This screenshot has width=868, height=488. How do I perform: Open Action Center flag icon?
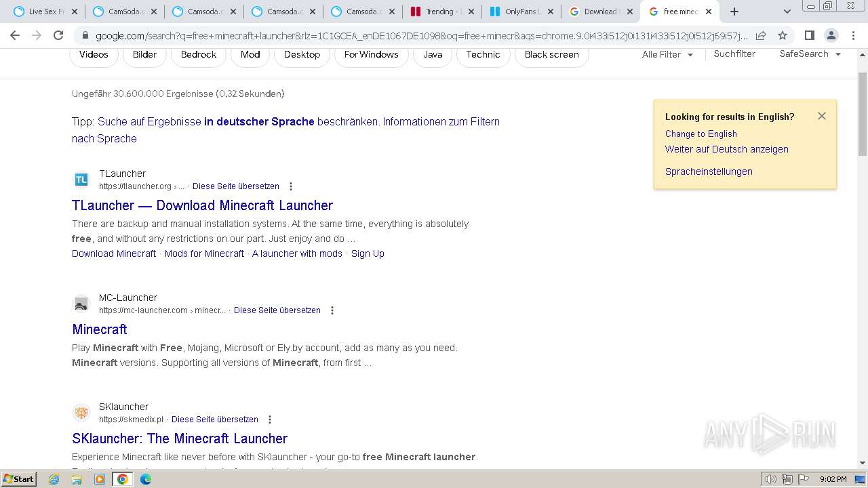point(803,479)
